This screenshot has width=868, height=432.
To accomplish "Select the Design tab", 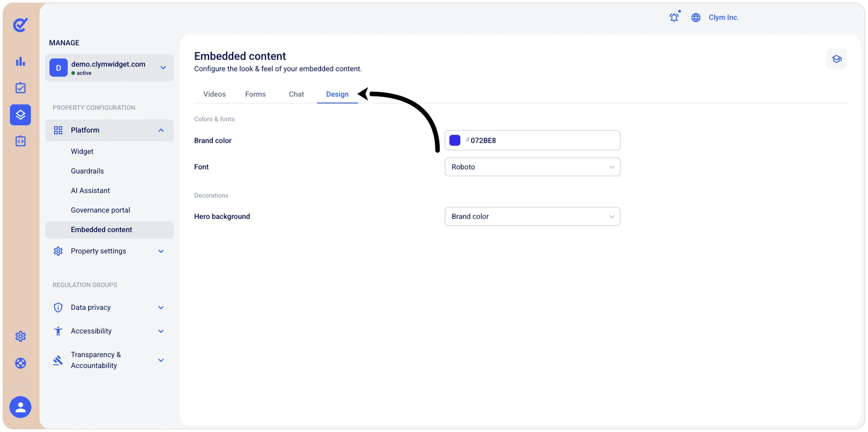I will 337,94.
